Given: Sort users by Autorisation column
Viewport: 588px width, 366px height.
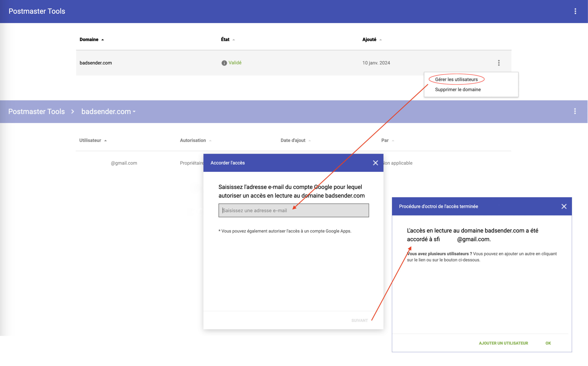Looking at the screenshot, I should (195, 140).
